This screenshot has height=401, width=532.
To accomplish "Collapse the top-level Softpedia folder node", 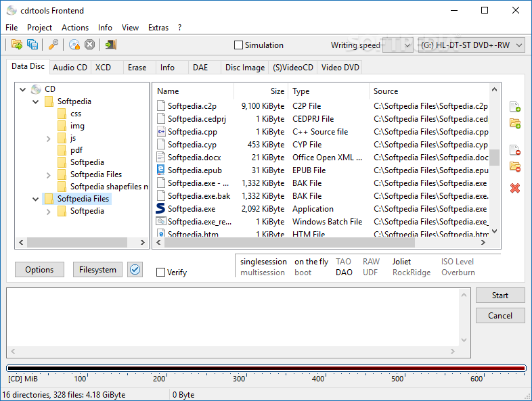I will point(36,101).
